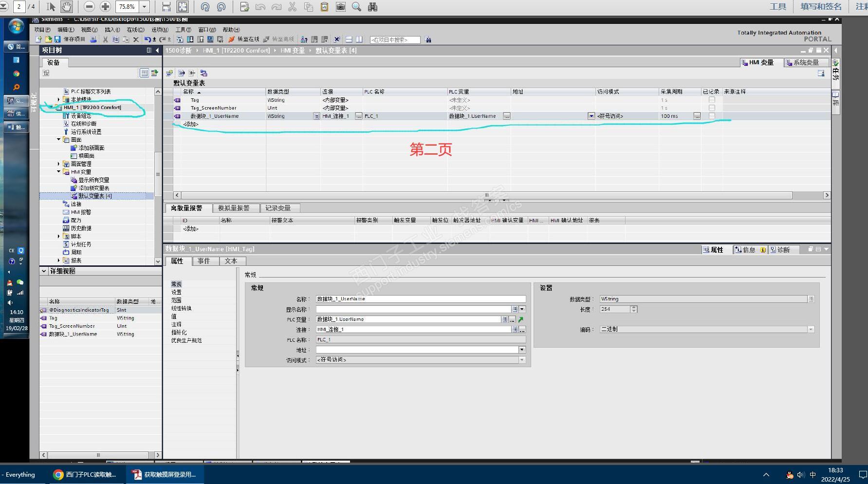Click the 转至在线 button

(244, 39)
